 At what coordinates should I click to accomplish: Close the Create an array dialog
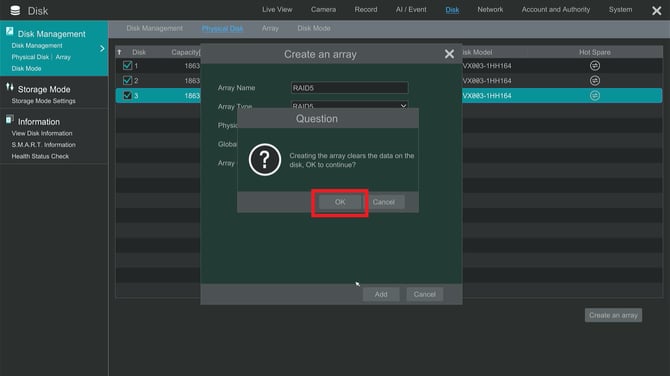point(449,54)
